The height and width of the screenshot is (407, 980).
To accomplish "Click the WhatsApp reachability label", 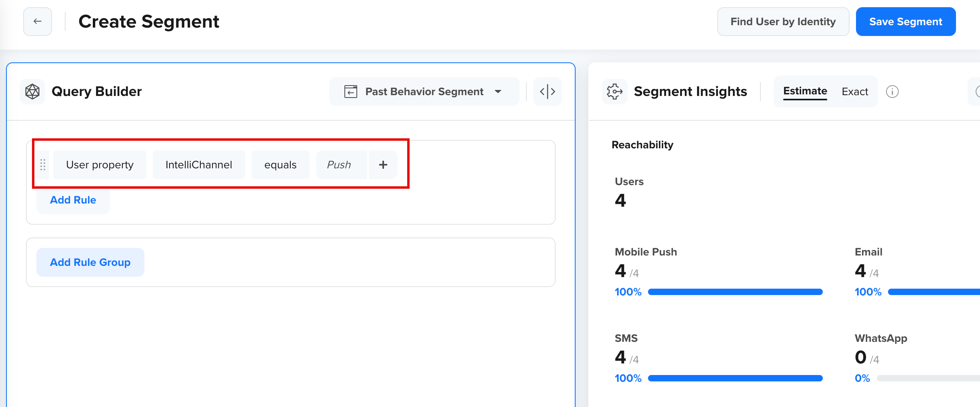I will 881,338.
